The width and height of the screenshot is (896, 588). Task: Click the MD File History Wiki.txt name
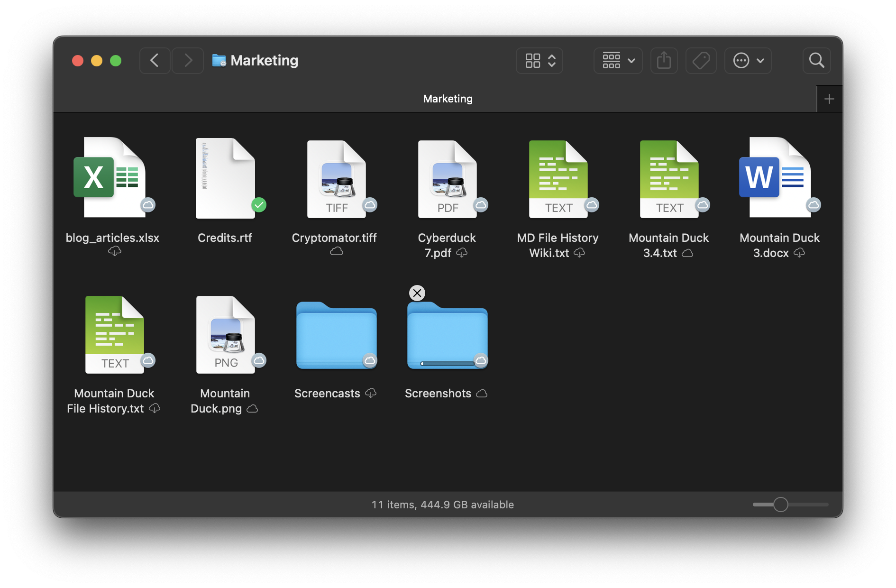(558, 245)
